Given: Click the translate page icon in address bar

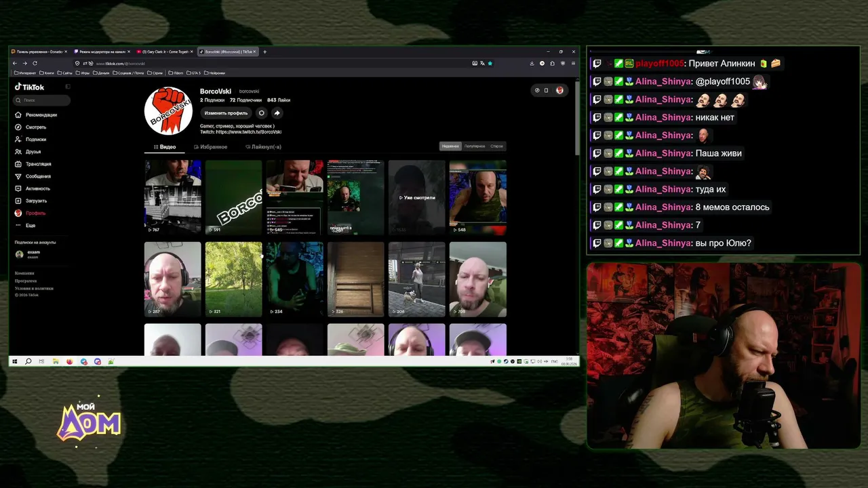Looking at the screenshot, I should tap(482, 63).
